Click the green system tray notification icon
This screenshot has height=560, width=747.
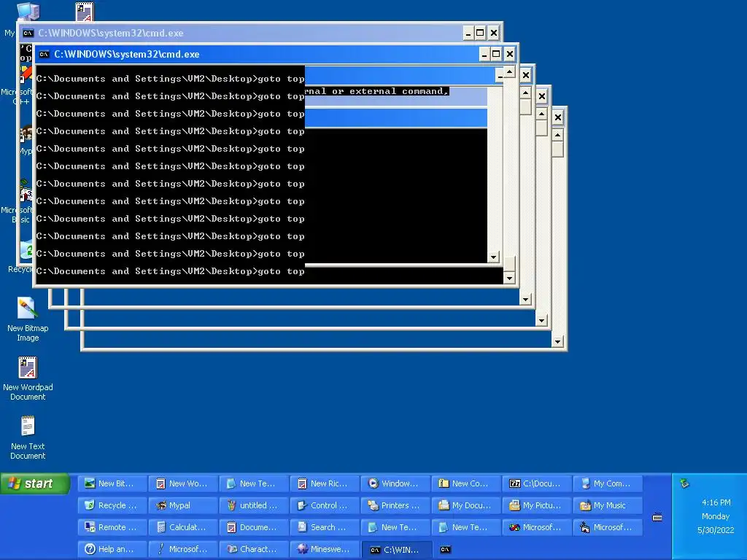(x=684, y=483)
